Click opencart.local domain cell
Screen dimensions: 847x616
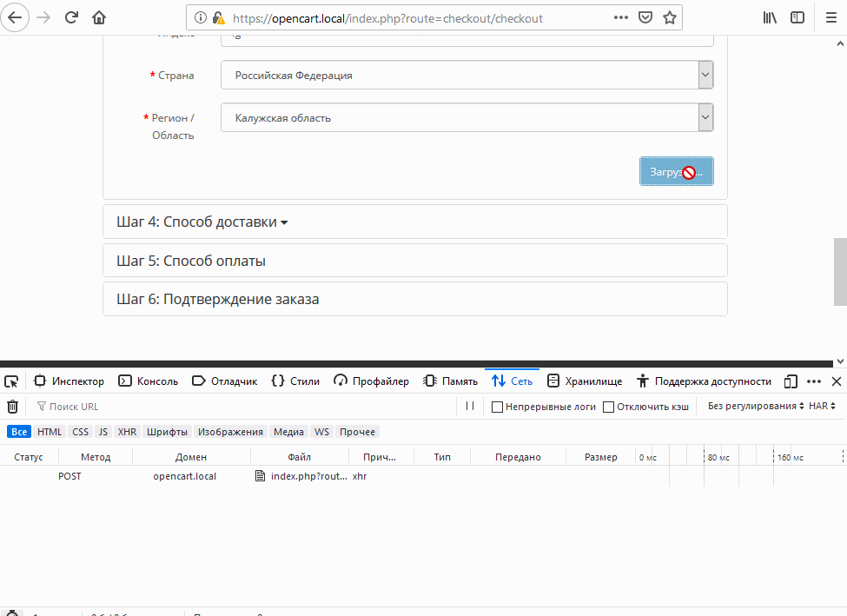(185, 476)
